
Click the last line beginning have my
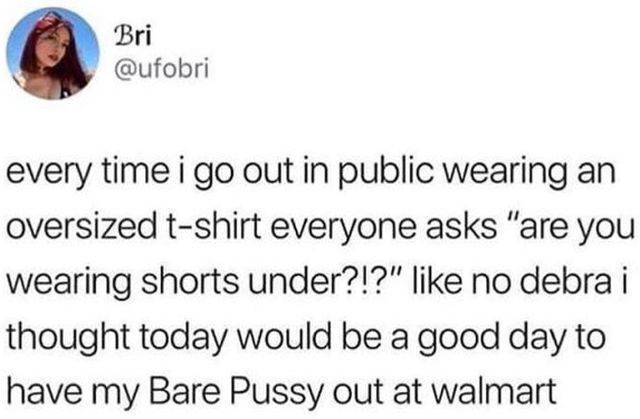tap(282, 392)
